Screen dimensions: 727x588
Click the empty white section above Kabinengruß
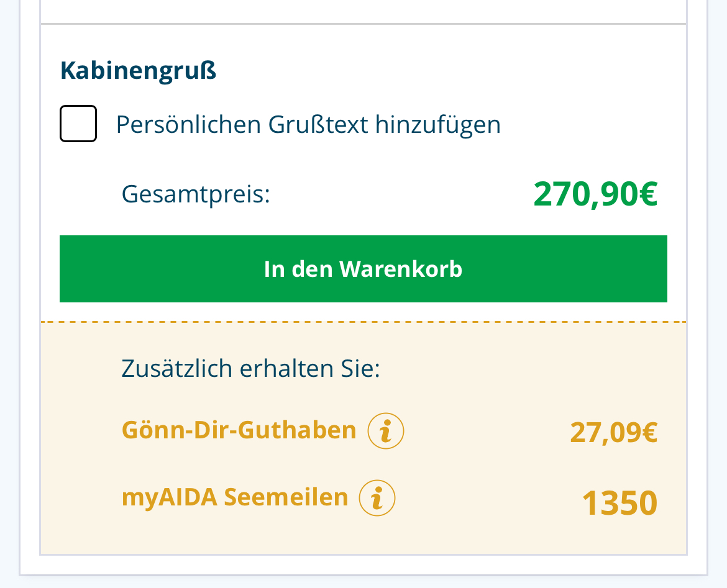[363, 11]
